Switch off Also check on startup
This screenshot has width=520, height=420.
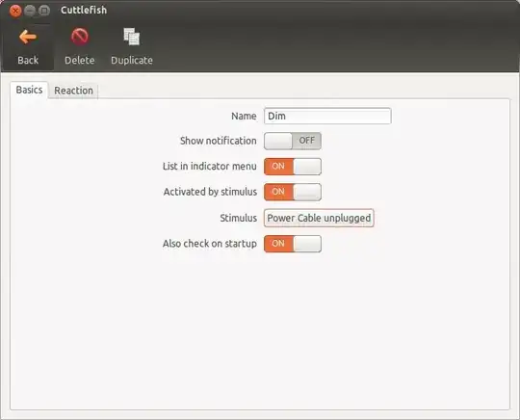[293, 244]
